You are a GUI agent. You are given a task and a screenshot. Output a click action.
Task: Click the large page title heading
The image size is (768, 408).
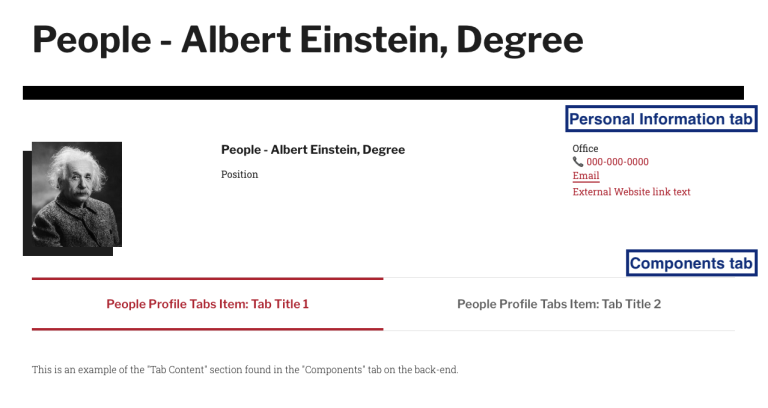307,39
